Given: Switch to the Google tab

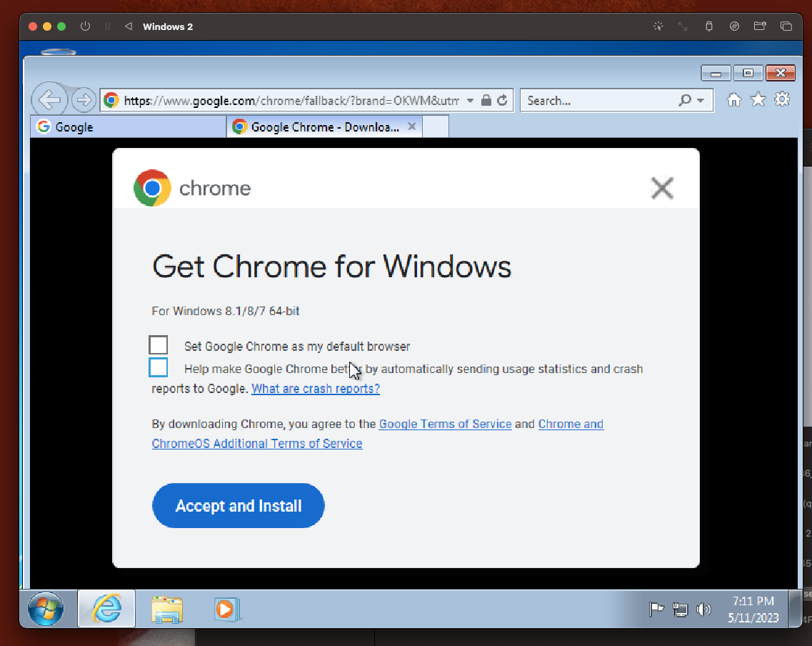Looking at the screenshot, I should [x=129, y=127].
